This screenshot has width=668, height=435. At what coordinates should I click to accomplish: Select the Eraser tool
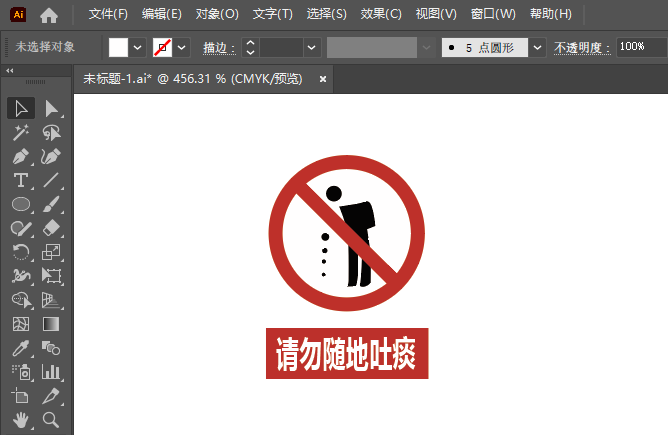click(x=52, y=228)
